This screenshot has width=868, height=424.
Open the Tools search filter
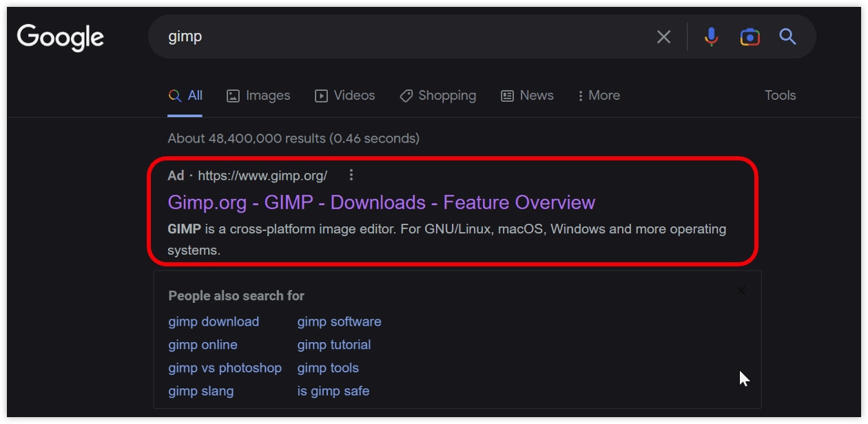[781, 96]
